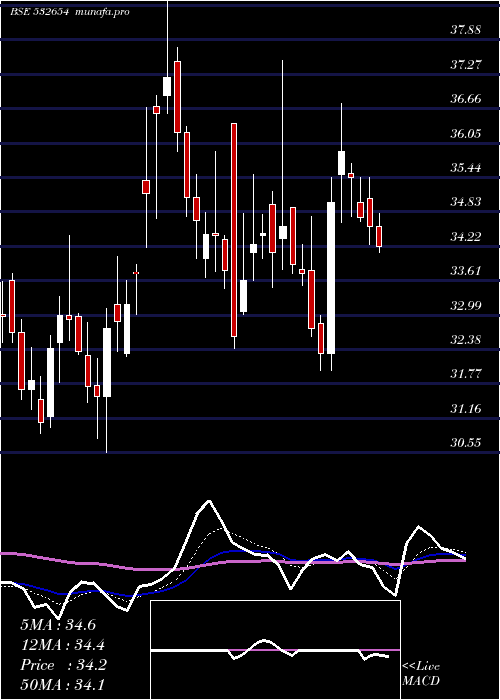
Task: Select the 31.16 price axis label
Action: [x=466, y=408]
